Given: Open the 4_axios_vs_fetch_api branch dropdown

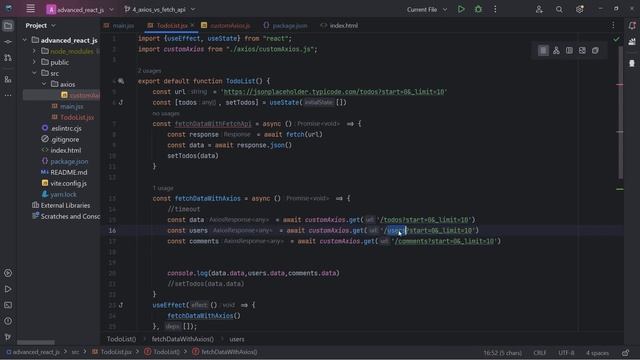Looking at the screenshot, I should [x=160, y=9].
